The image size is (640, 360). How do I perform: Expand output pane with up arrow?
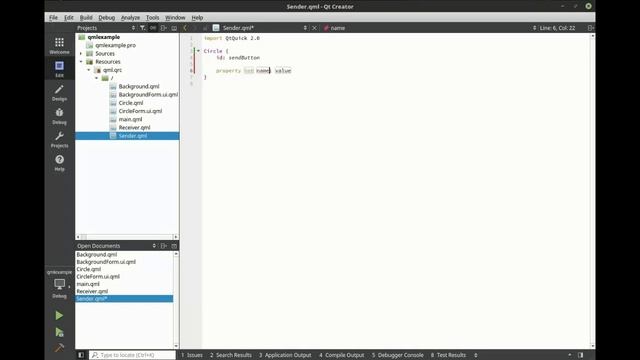pyautogui.click(x=570, y=355)
